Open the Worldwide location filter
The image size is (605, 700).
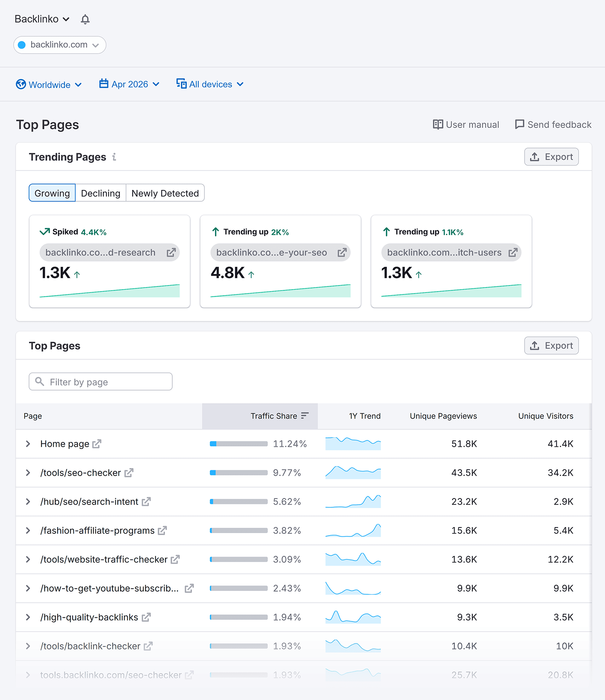click(49, 85)
